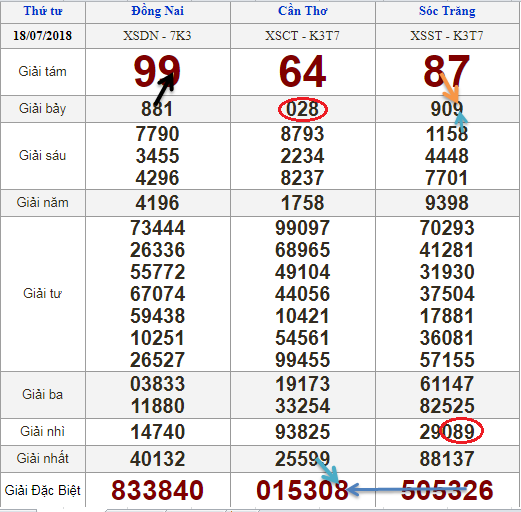Open the Cần Thơ province link
The width and height of the screenshot is (521, 512).
[303, 11]
